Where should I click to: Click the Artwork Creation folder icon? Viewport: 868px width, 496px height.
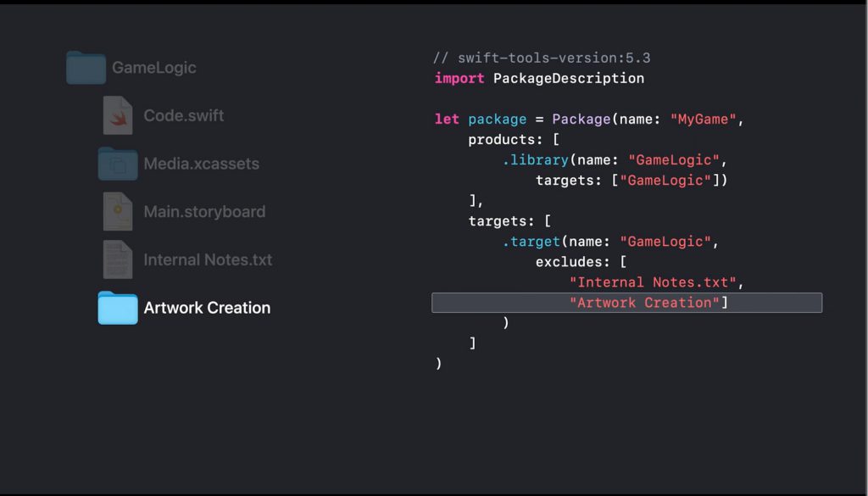(118, 308)
